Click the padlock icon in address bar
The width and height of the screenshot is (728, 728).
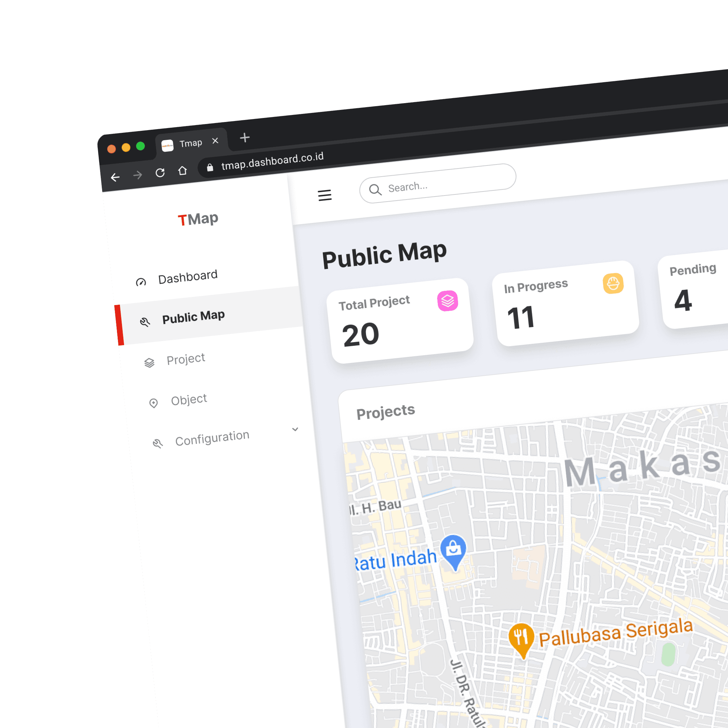click(210, 167)
